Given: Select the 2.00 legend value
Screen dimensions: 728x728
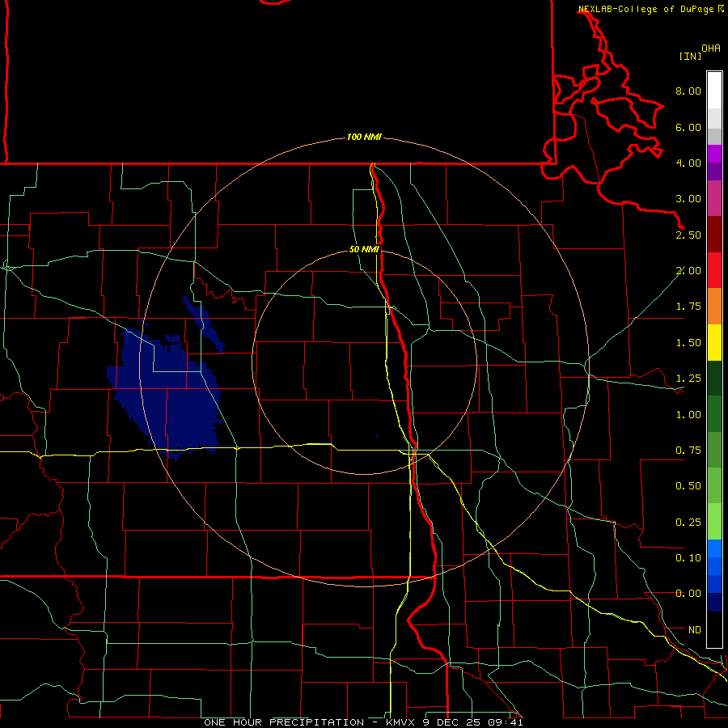Looking at the screenshot, I should 688,271.
